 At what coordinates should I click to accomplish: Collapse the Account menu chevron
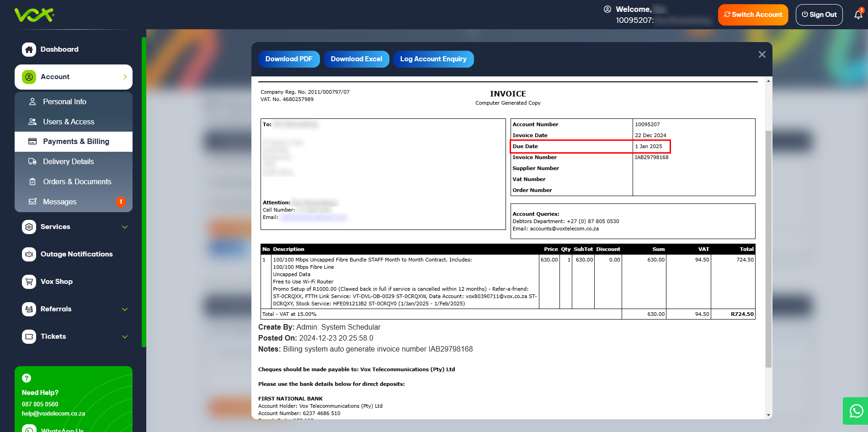pyautogui.click(x=125, y=77)
